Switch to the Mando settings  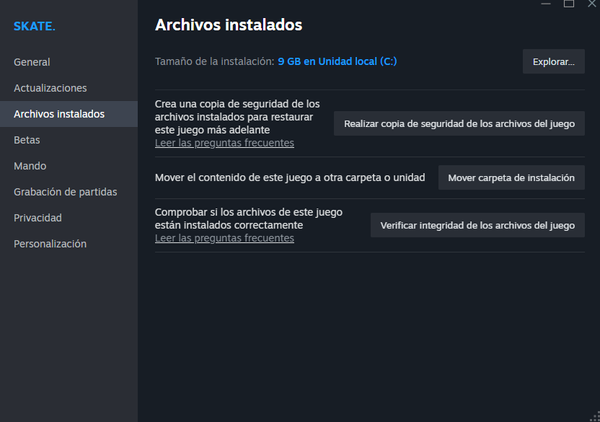click(x=30, y=166)
